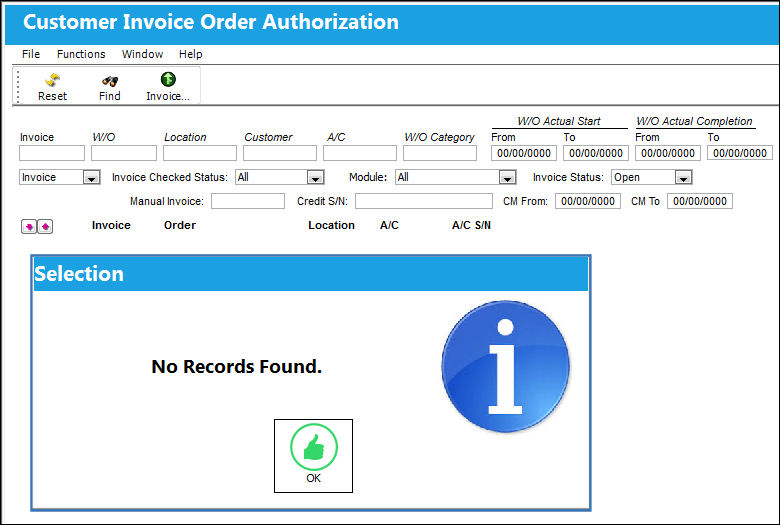Click the CM From date field
780x525 pixels.
pyautogui.click(x=588, y=202)
